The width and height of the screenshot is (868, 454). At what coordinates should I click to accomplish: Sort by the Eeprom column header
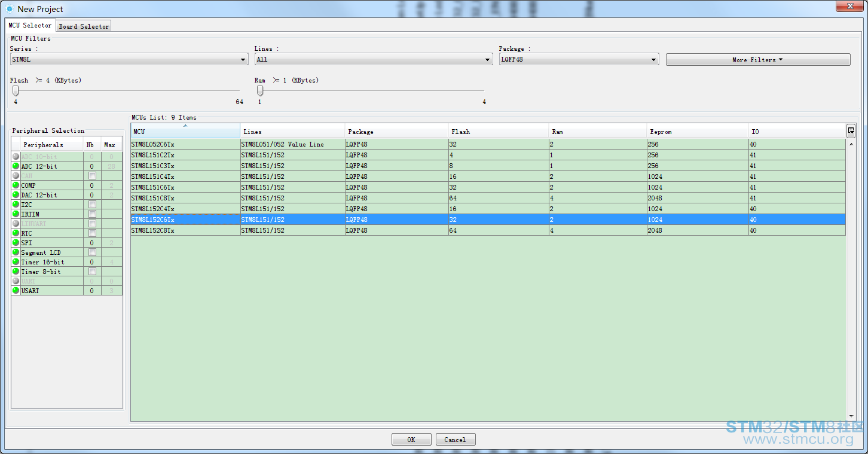pyautogui.click(x=698, y=132)
